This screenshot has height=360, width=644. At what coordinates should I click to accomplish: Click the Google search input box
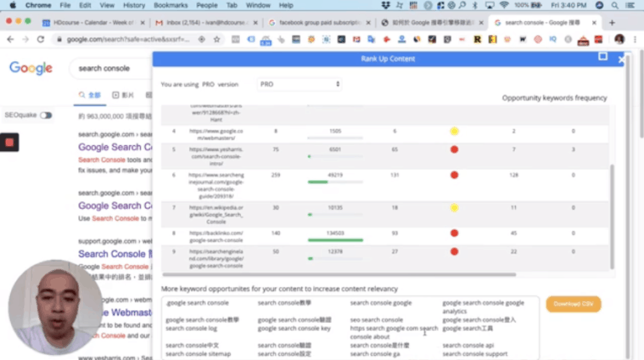(111, 68)
